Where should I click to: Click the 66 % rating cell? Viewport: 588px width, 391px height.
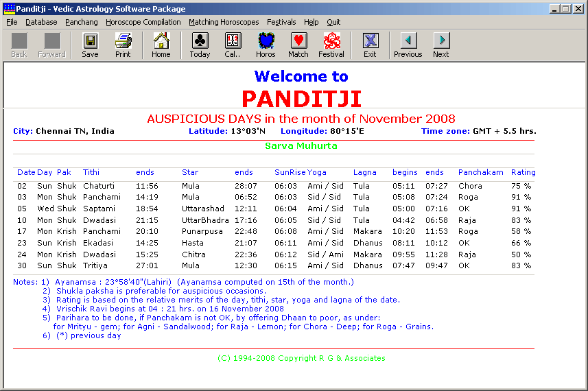point(521,243)
